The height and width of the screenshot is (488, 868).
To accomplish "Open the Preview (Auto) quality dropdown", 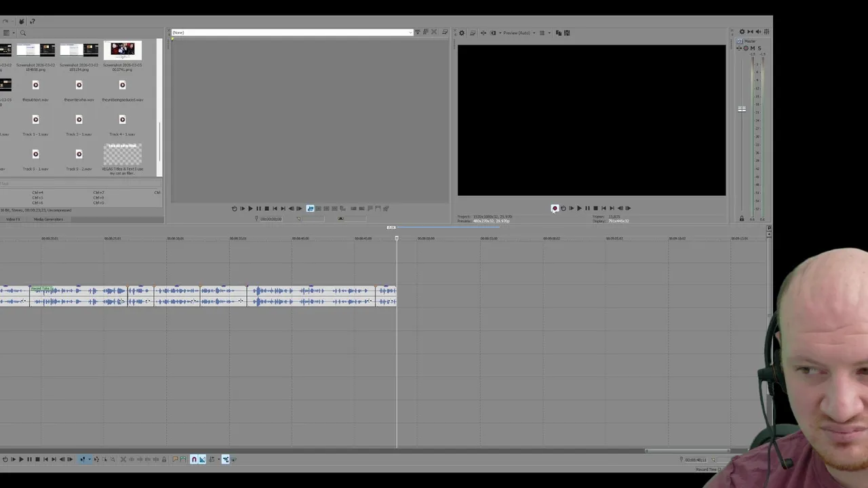I will tap(519, 33).
